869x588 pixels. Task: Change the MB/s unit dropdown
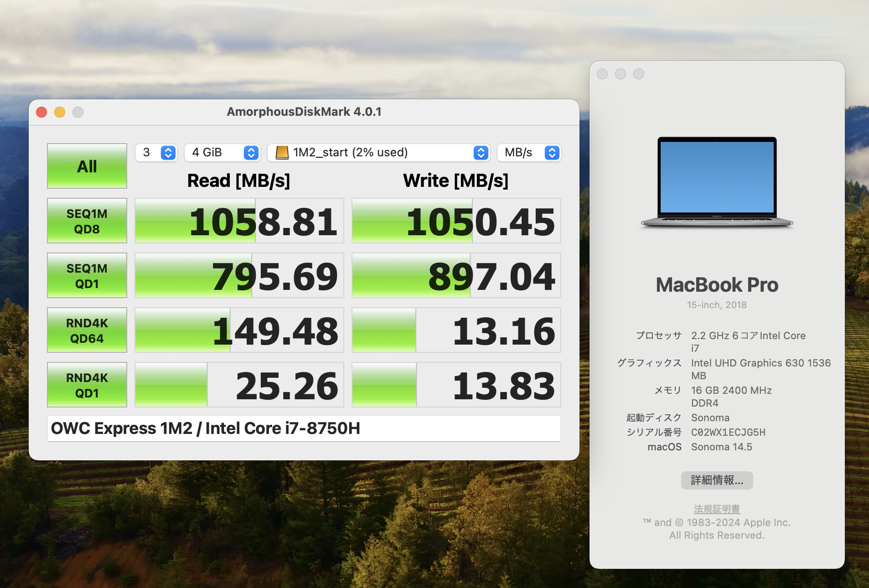[x=529, y=153]
